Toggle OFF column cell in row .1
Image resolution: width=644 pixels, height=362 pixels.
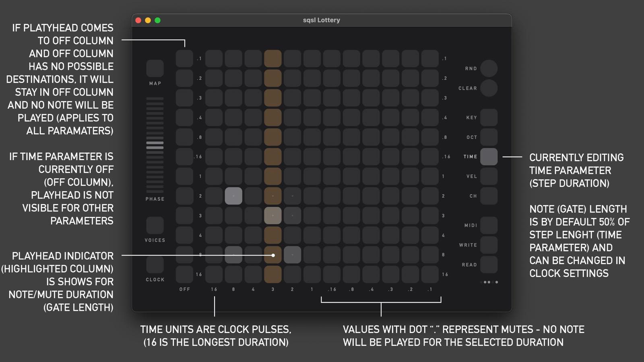[x=184, y=59]
